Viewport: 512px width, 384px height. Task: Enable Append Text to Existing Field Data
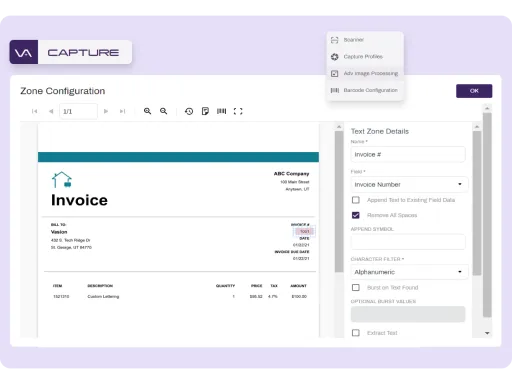pyautogui.click(x=356, y=200)
